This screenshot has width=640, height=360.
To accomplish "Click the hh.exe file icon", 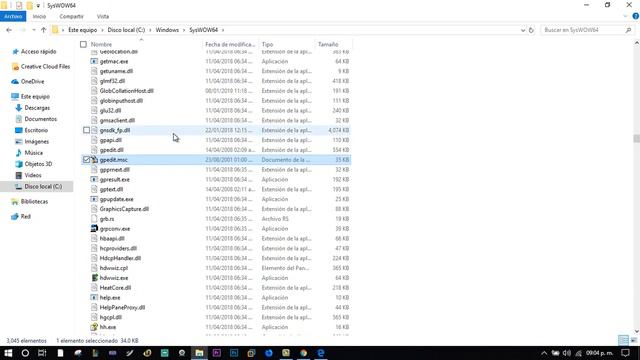I will (94, 327).
